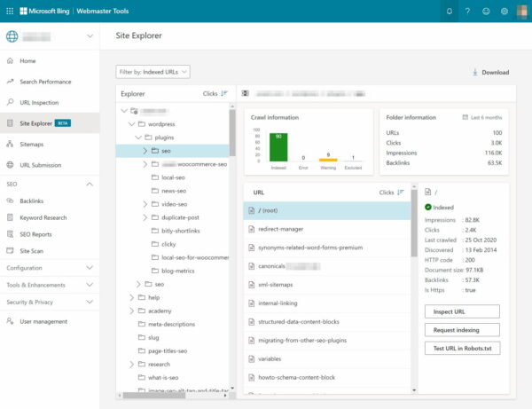Open settings gear icon in header

pyautogui.click(x=505, y=11)
